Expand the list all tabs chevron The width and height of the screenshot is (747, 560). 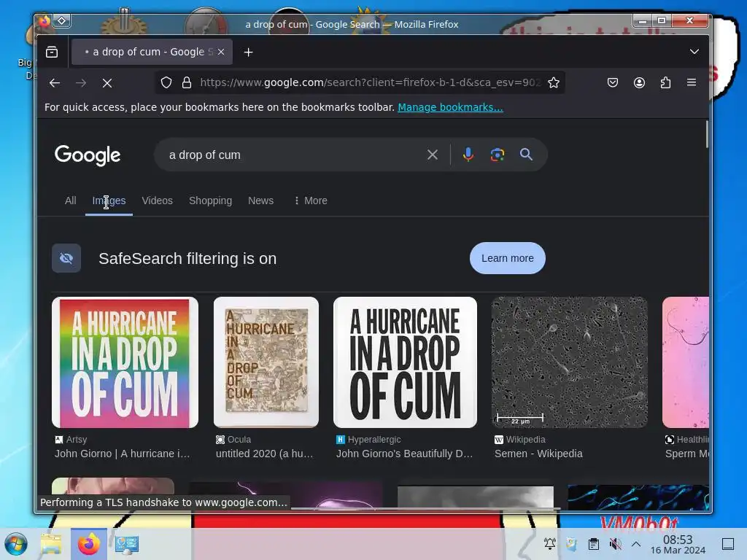694,52
